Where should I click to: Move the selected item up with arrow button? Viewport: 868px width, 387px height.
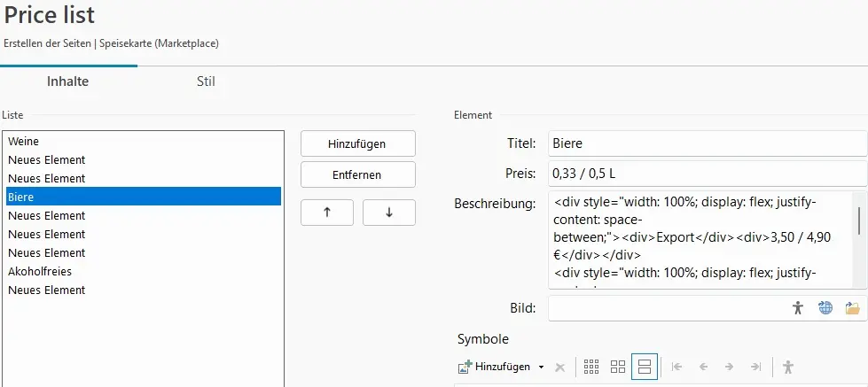(327, 213)
